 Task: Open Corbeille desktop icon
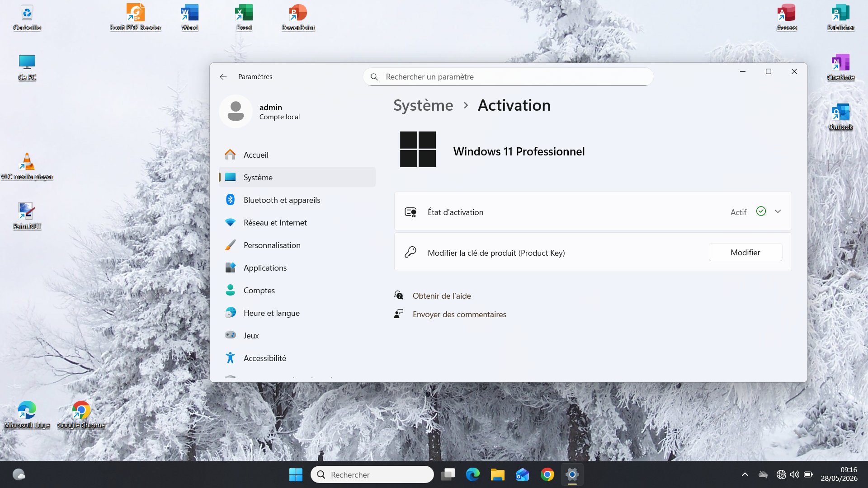pyautogui.click(x=27, y=18)
